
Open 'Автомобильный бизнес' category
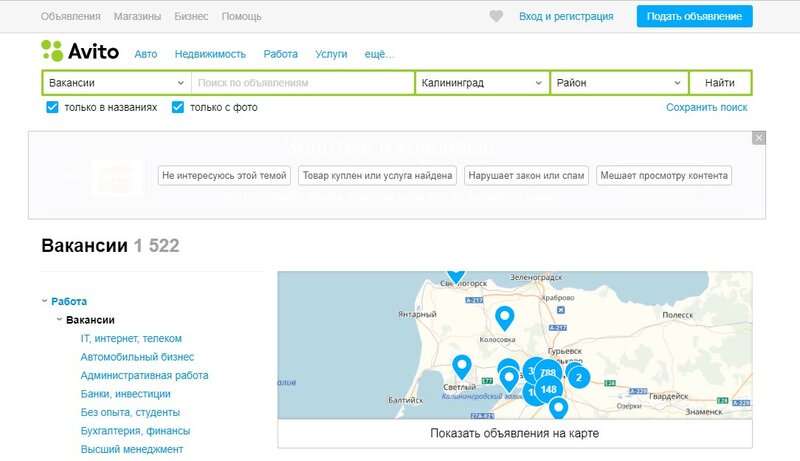137,357
